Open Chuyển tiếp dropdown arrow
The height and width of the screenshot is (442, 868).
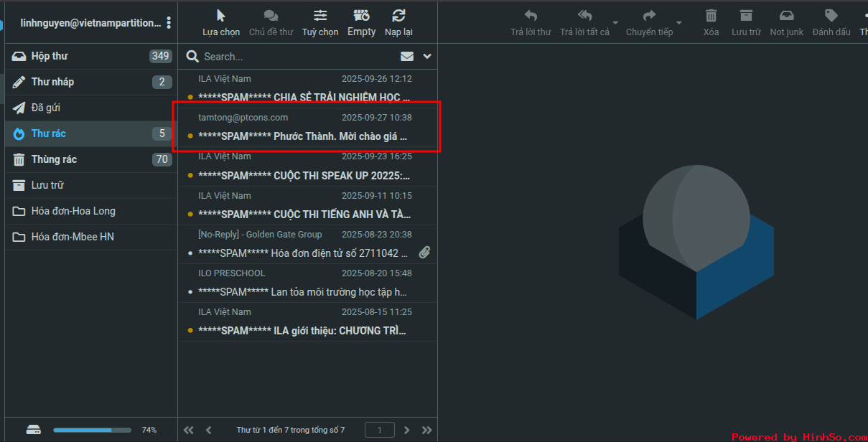pos(679,23)
